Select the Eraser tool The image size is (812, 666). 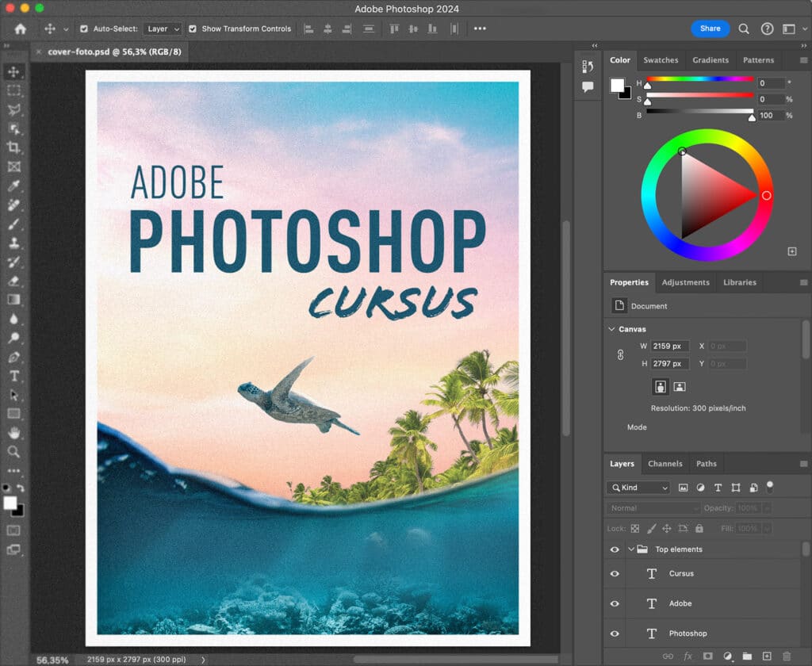tap(14, 281)
